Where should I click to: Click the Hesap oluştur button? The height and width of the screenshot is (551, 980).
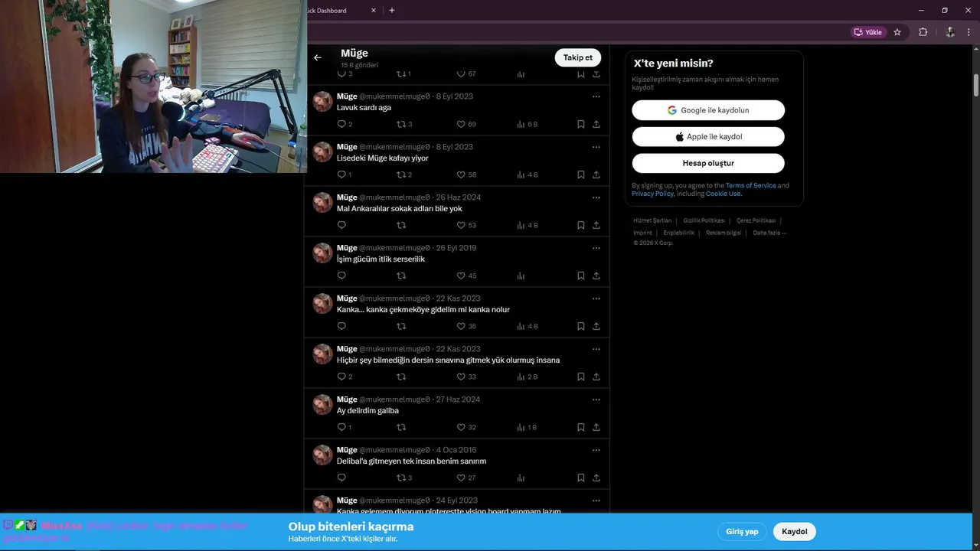(708, 163)
